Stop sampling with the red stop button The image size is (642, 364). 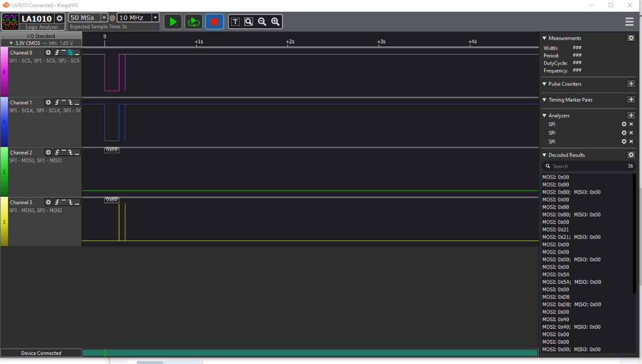tap(215, 21)
